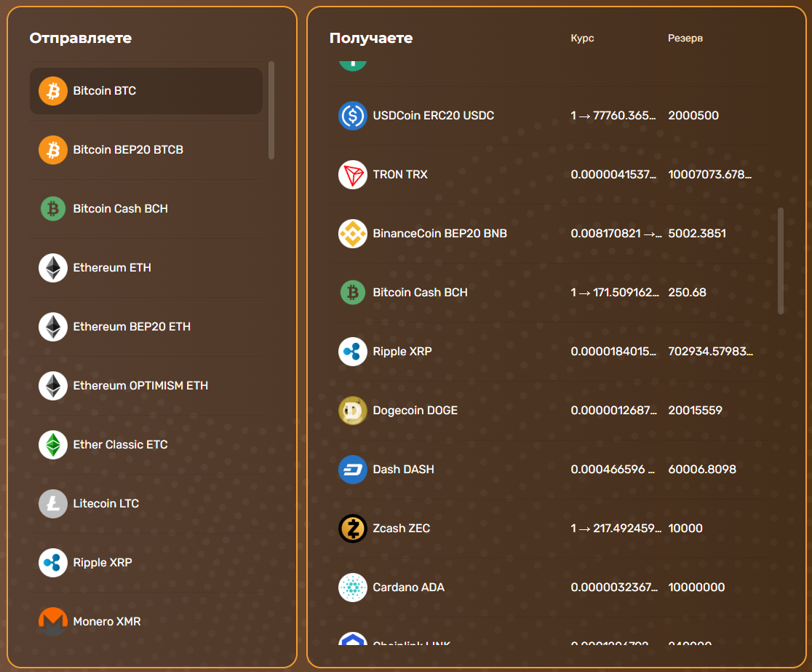Image resolution: width=812 pixels, height=672 pixels.
Task: Pick Litecoin LTC in the send list
Action: (x=146, y=504)
